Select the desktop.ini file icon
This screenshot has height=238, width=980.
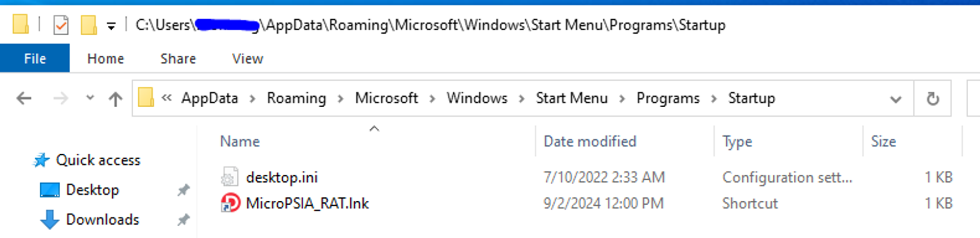click(229, 177)
